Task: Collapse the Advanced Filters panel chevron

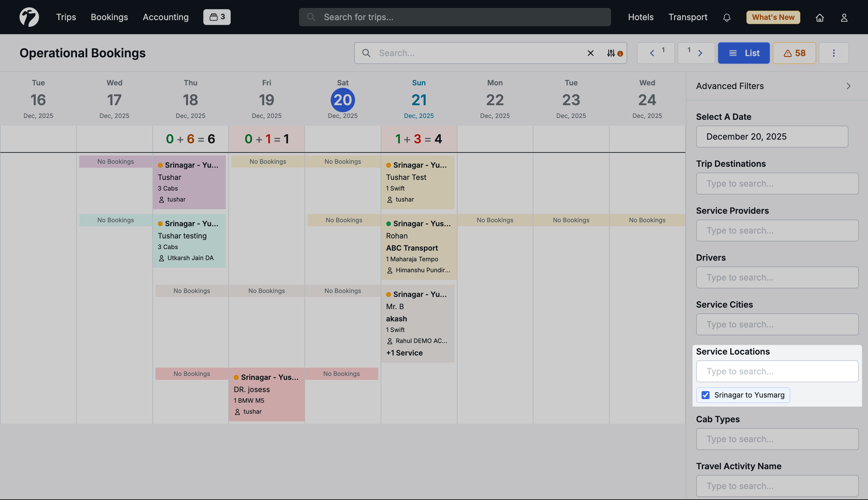Action: pyautogui.click(x=848, y=86)
